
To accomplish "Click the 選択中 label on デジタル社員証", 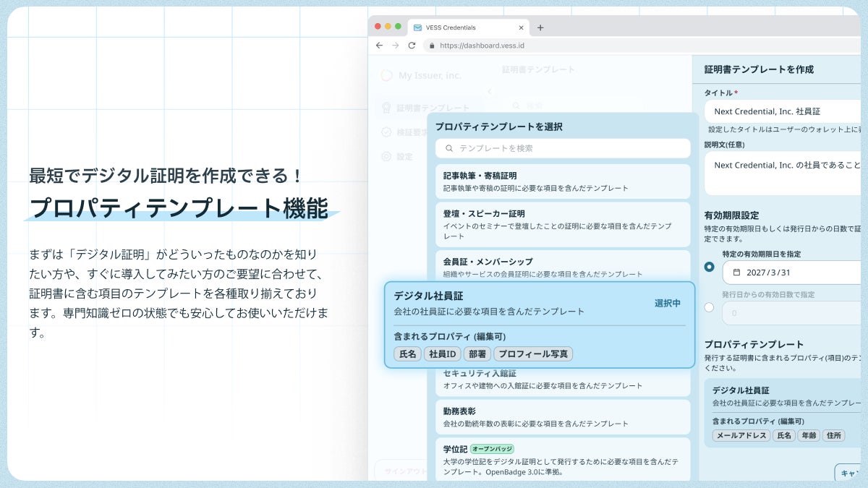I will click(x=668, y=303).
